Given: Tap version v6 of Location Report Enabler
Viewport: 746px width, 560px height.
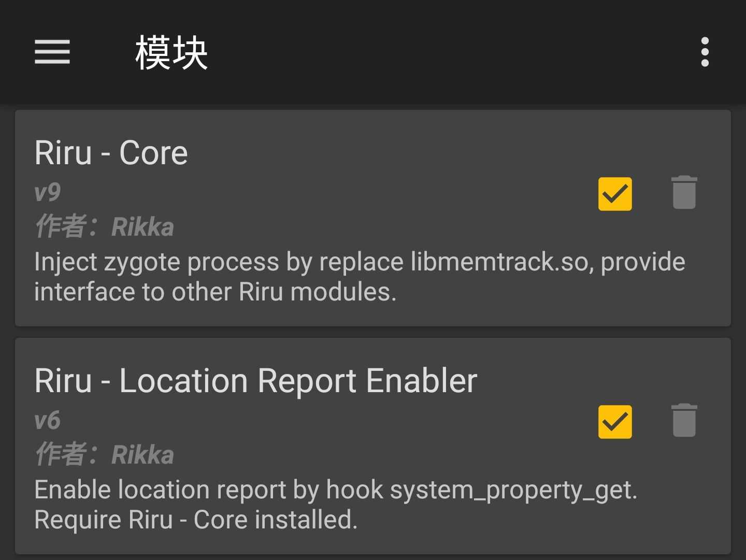Looking at the screenshot, I should 48,421.
